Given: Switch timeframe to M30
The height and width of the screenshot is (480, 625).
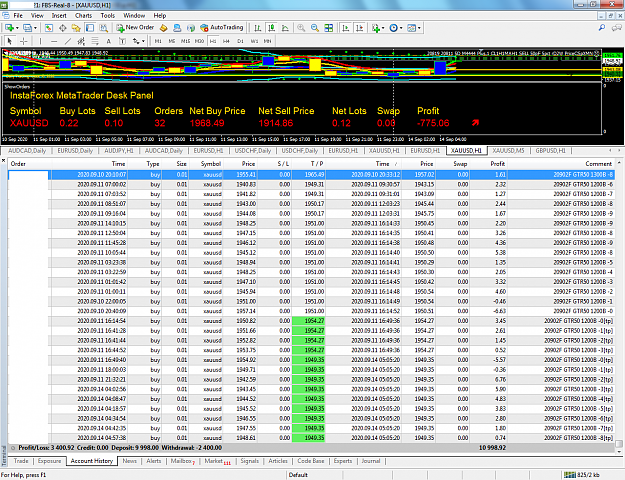Looking at the screenshot, I should pos(199,41).
